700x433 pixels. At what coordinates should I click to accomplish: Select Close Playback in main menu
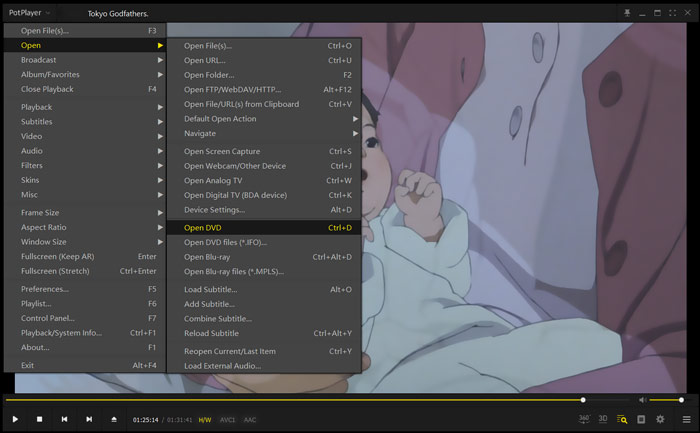tap(85, 89)
